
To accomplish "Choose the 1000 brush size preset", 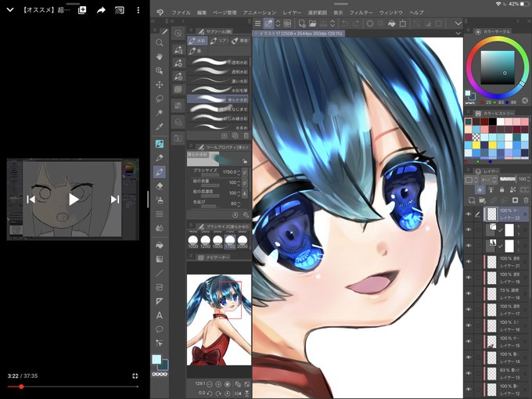I will (x=193, y=242).
